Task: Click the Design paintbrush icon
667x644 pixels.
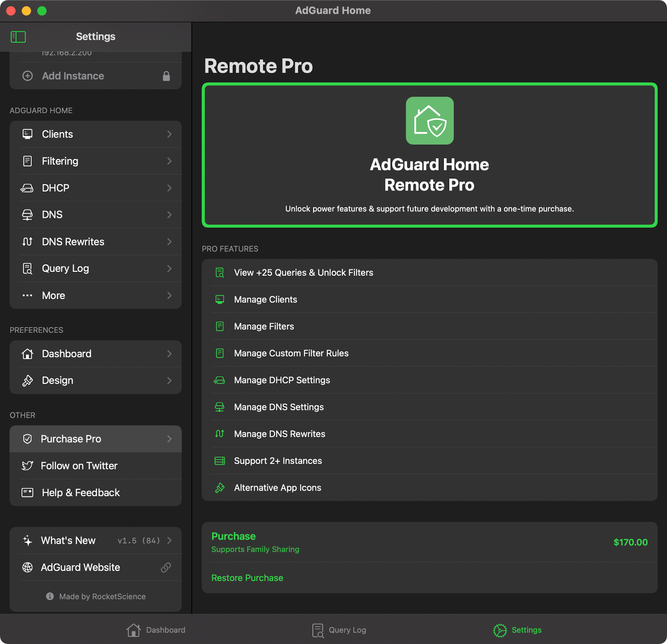Action: click(x=27, y=381)
